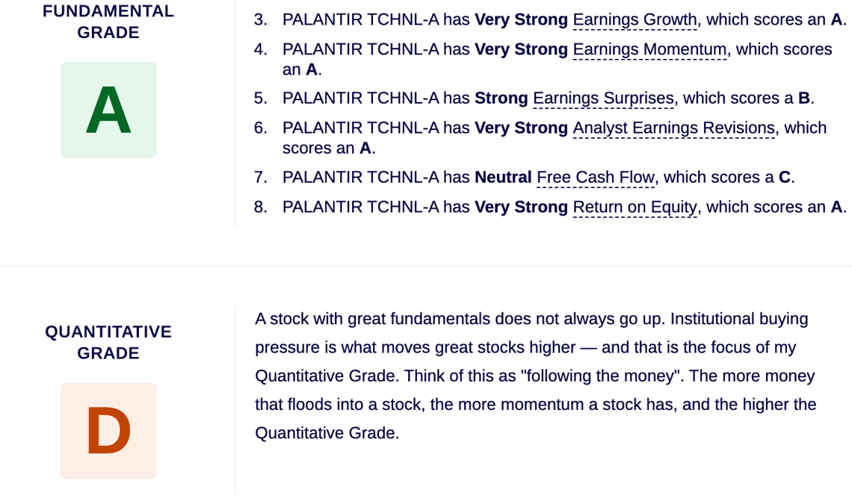Click the bold 'Neutral' rating text
This screenshot has width=852, height=504.
tap(503, 178)
